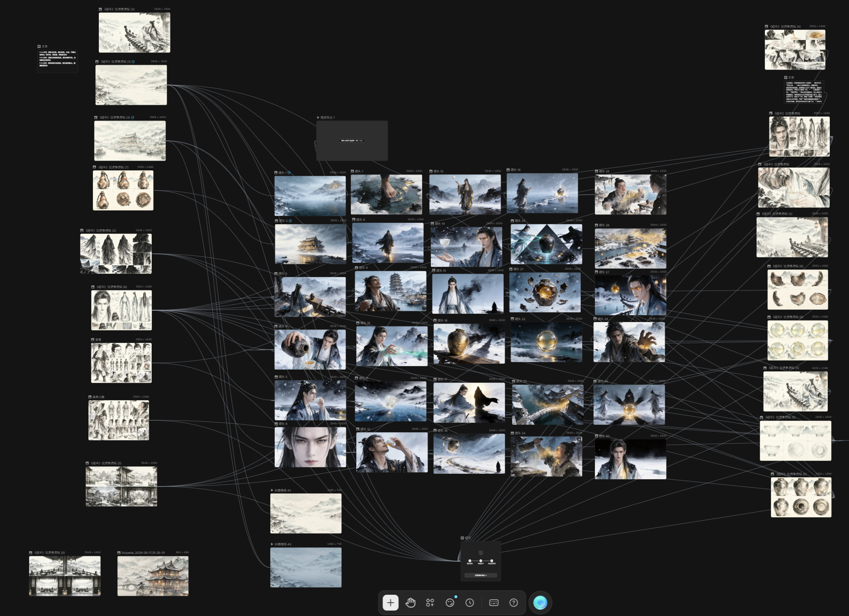
Task: Open the shapes and components icon
Action: (430, 603)
